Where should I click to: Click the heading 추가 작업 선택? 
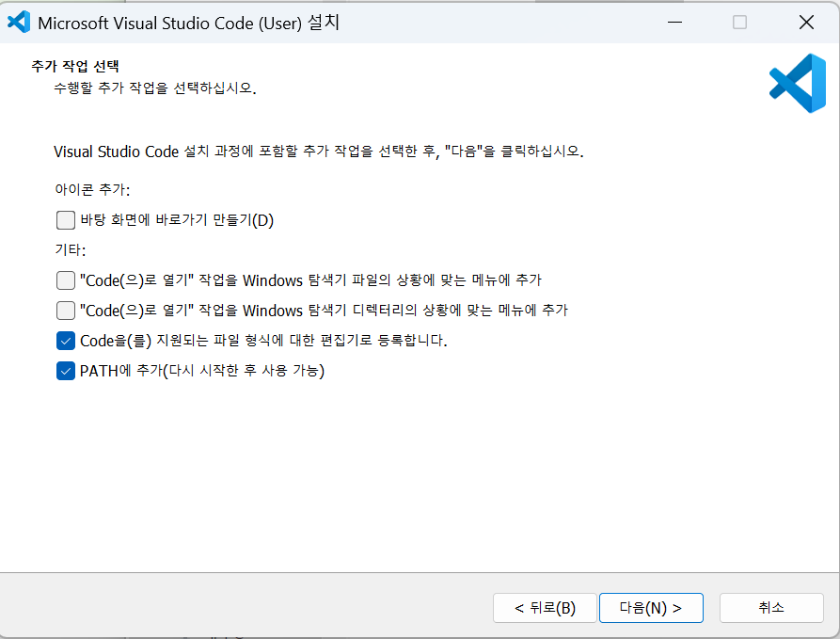tap(75, 66)
